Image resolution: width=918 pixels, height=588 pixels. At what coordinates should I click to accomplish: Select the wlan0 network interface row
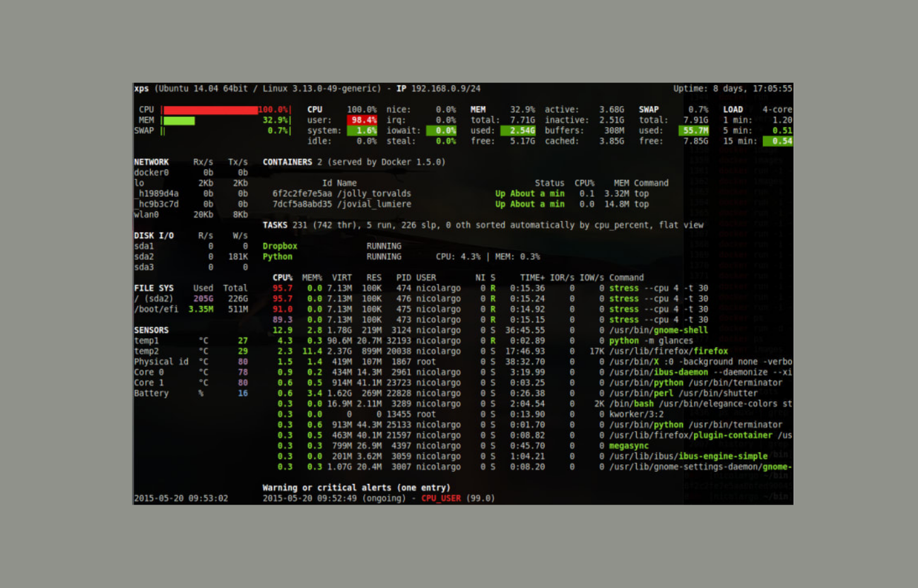[x=191, y=215]
